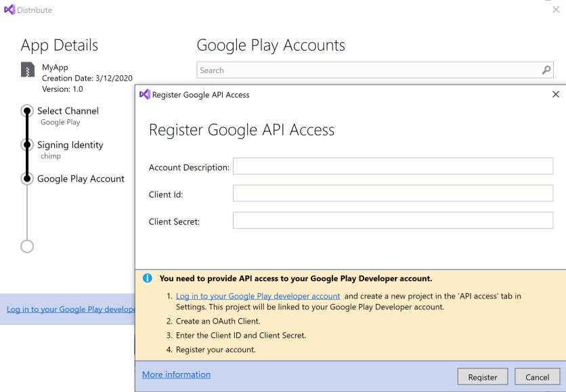Viewport: 566px width, 392px height.
Task: Click the search magnifier icon
Action: pyautogui.click(x=546, y=70)
